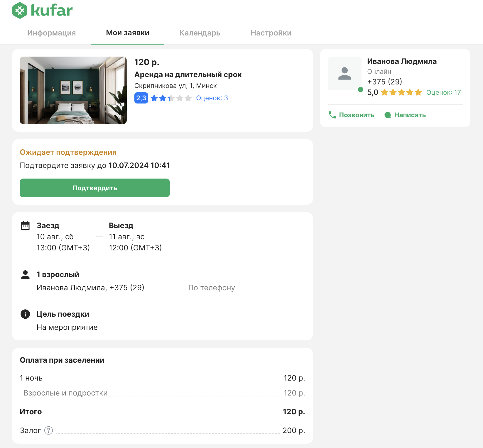The width and height of the screenshot is (483, 448).
Task: Select the Мои заявки tab
Action: pyautogui.click(x=128, y=33)
